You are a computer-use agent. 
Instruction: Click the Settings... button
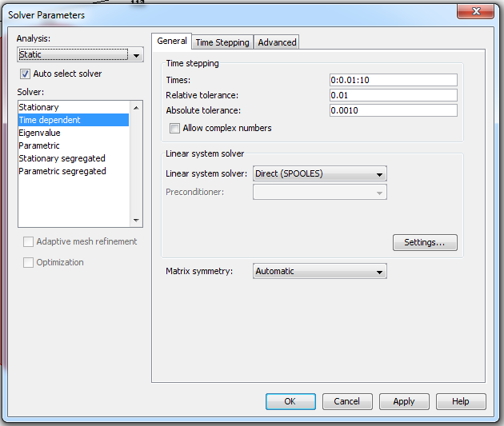click(x=425, y=242)
